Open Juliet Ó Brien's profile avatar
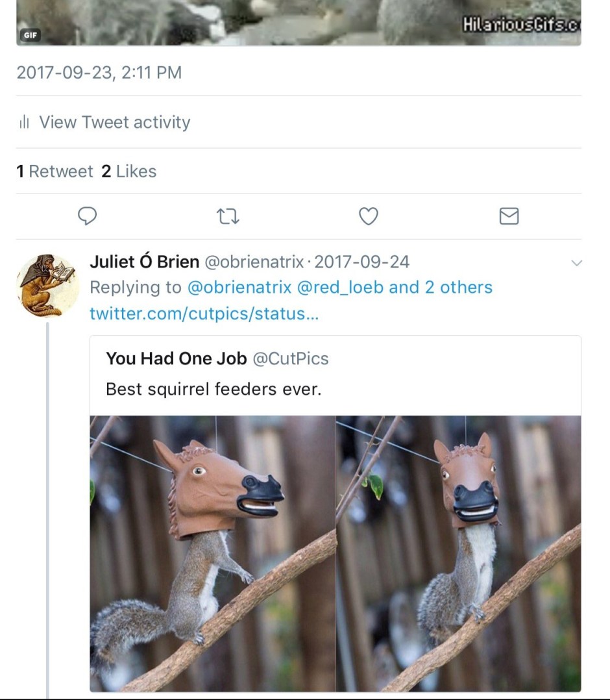 (x=47, y=285)
